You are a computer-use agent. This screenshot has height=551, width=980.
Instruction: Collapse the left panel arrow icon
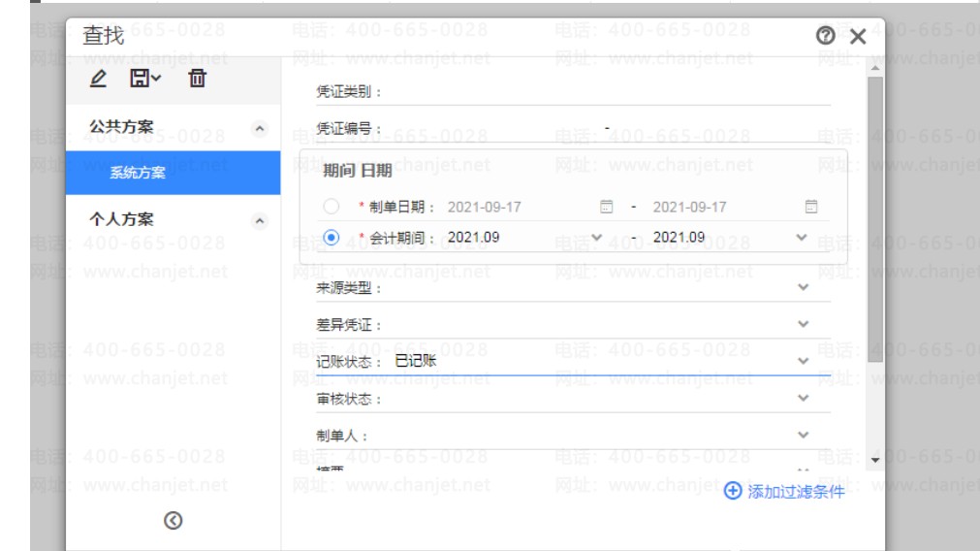[174, 520]
